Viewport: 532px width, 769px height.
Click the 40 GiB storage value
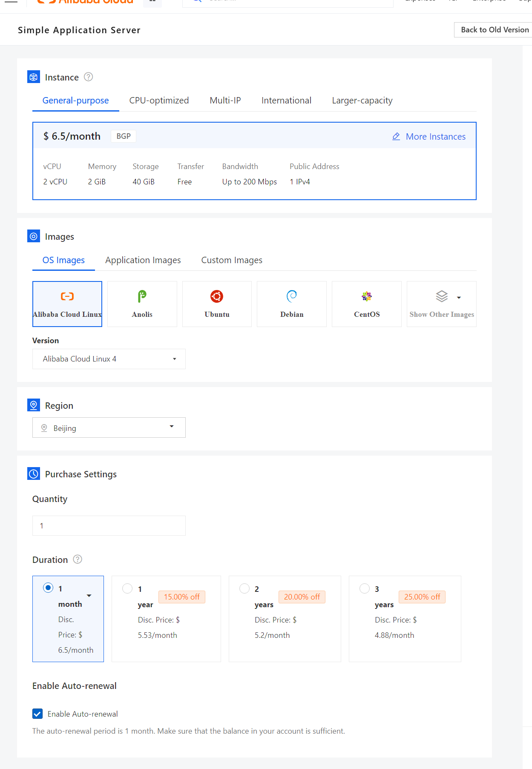point(144,182)
